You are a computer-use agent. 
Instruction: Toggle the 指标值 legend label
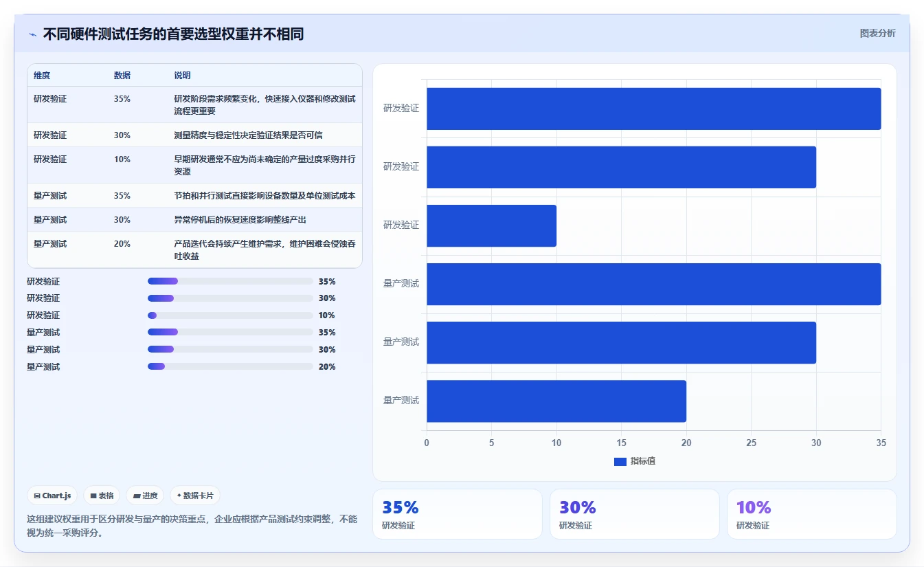tap(643, 461)
